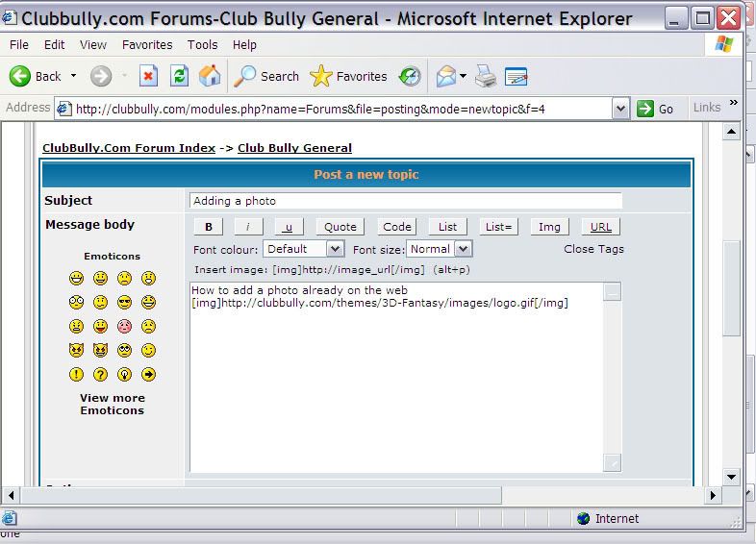Screen dimensions: 756x544
Task: Click the List= ordered list button
Action: click(x=498, y=227)
